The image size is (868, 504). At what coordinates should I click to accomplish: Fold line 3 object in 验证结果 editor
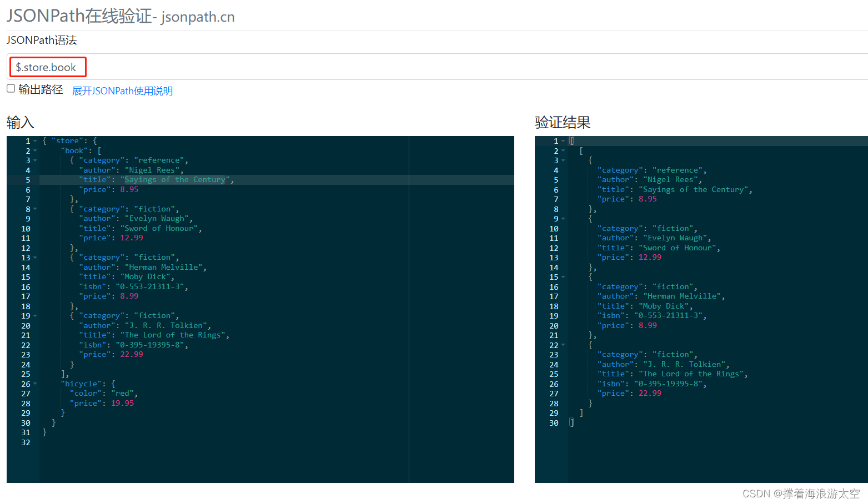[x=563, y=160]
